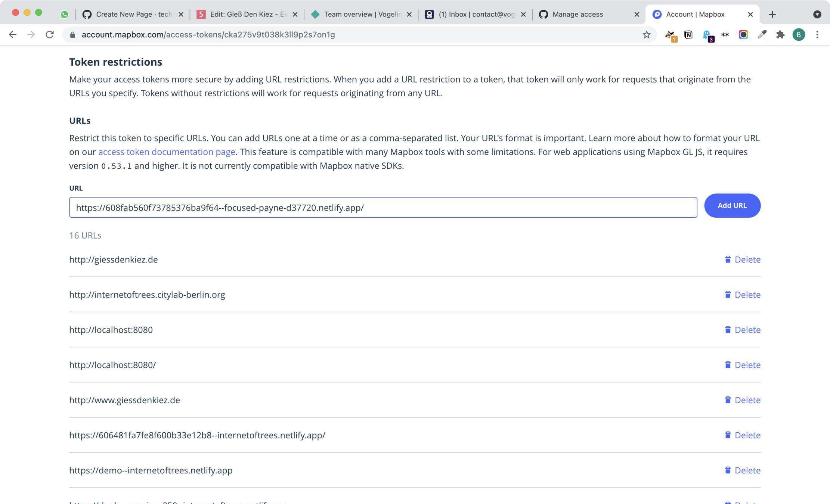Image resolution: width=830 pixels, height=504 pixels.
Task: Open the tab search dropdown arrow
Action: click(817, 14)
